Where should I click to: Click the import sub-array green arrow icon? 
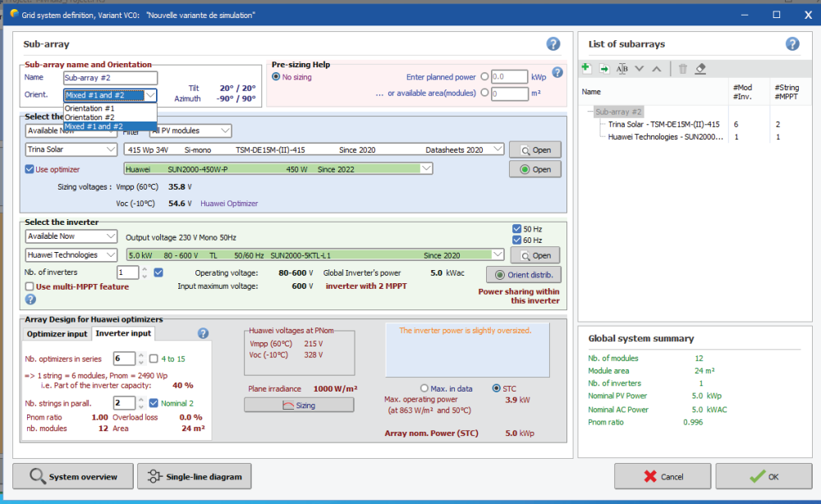pyautogui.click(x=603, y=68)
